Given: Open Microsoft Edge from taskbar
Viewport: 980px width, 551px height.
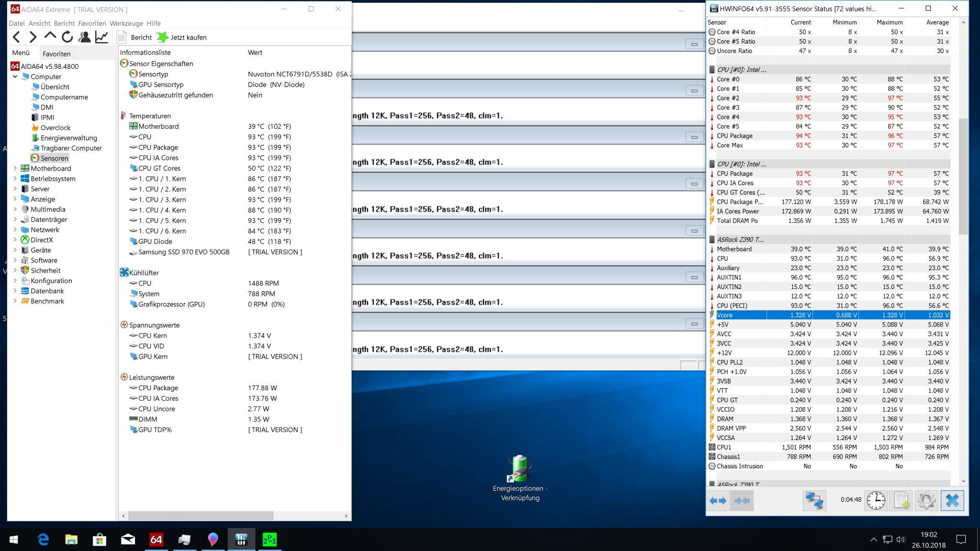Looking at the screenshot, I should point(43,540).
